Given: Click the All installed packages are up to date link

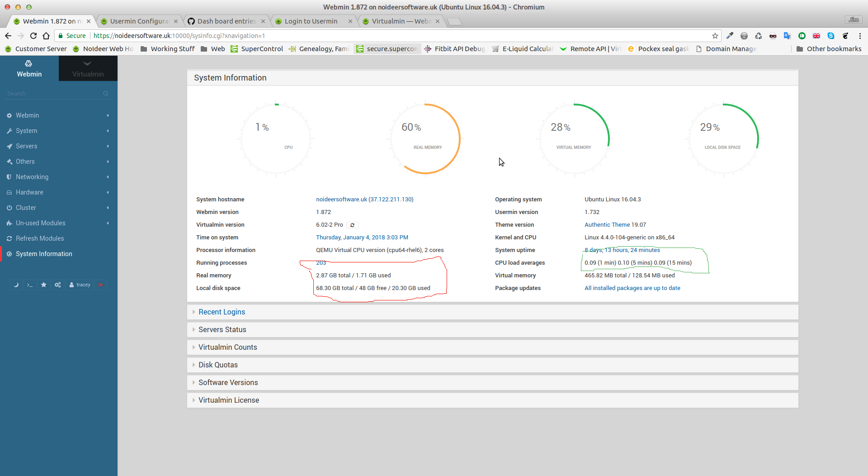Looking at the screenshot, I should (632, 288).
